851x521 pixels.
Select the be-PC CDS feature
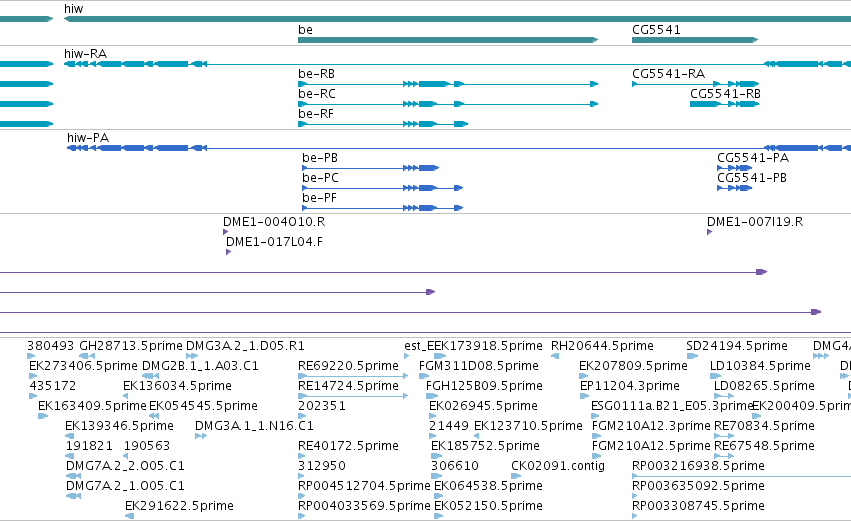382,188
